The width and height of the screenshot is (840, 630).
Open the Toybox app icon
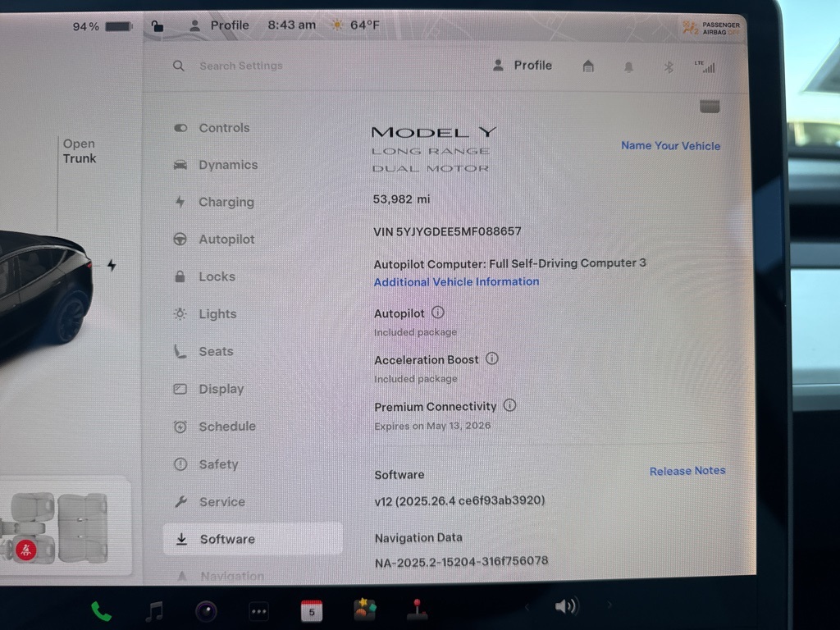(x=365, y=609)
